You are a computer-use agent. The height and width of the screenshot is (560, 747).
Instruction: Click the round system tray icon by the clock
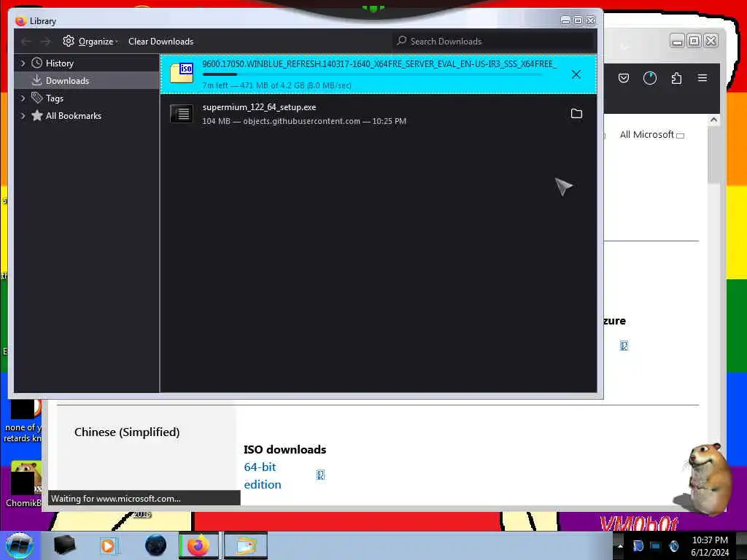pyautogui.click(x=673, y=545)
